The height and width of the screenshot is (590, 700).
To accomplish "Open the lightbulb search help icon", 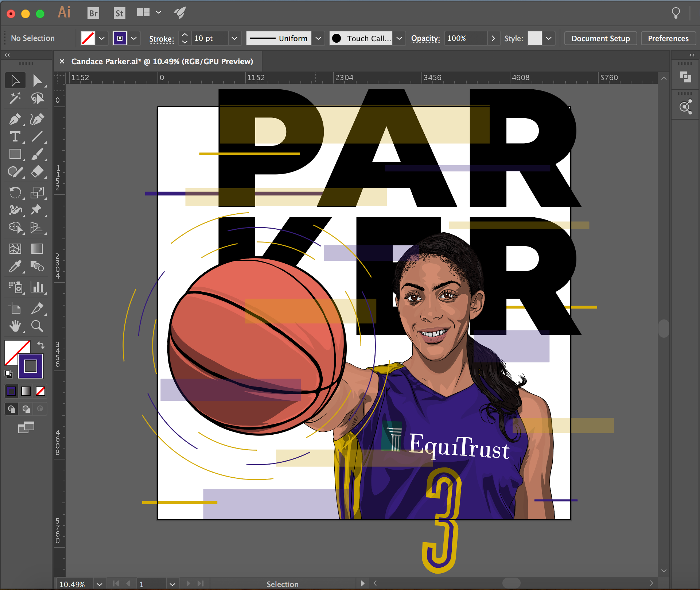I will [676, 13].
